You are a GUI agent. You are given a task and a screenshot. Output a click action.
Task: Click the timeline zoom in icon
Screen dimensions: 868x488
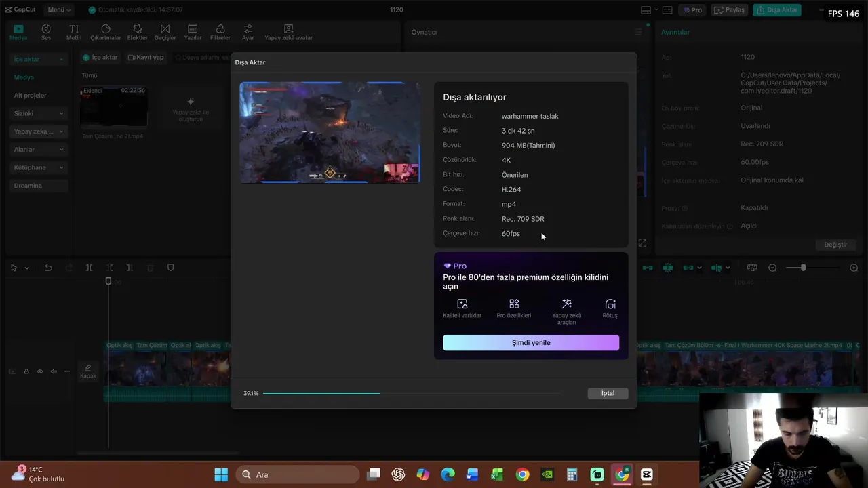point(854,268)
